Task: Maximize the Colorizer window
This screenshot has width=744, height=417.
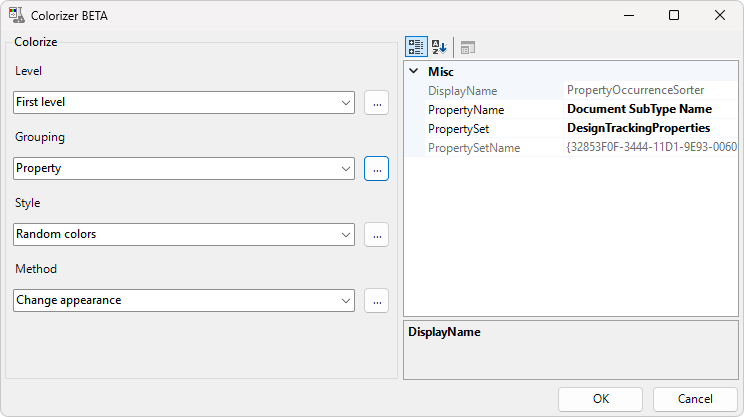Action: [x=673, y=15]
